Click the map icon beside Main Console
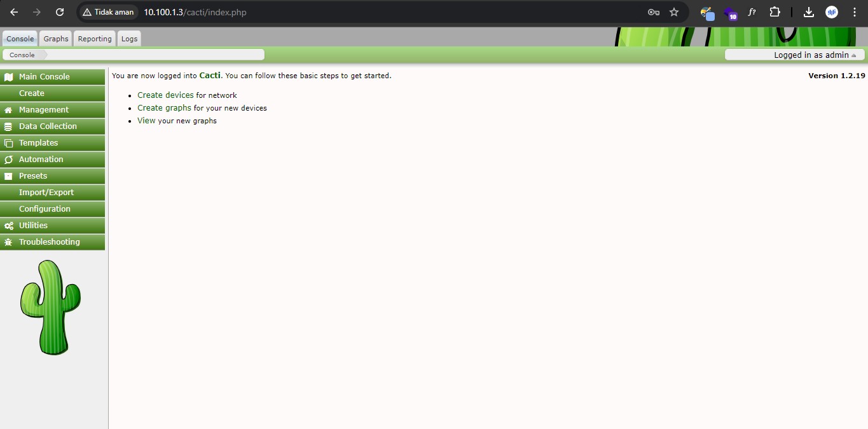The image size is (868, 429). 8,77
